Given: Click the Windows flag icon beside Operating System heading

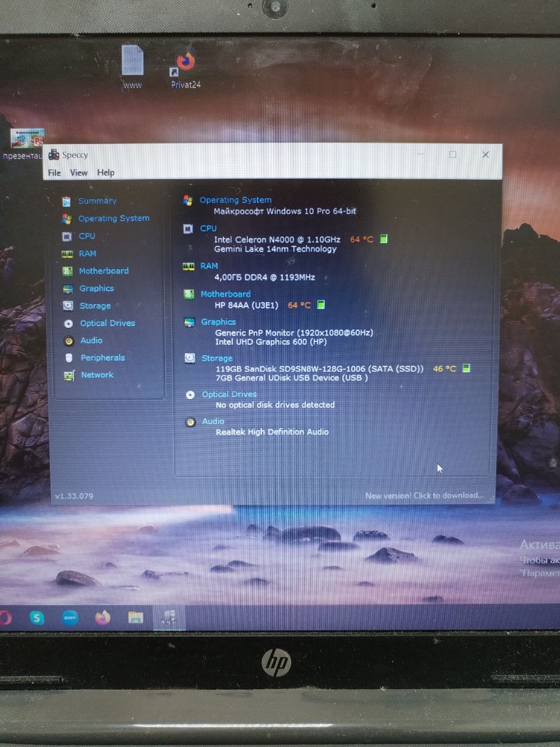Looking at the screenshot, I should point(188,200).
